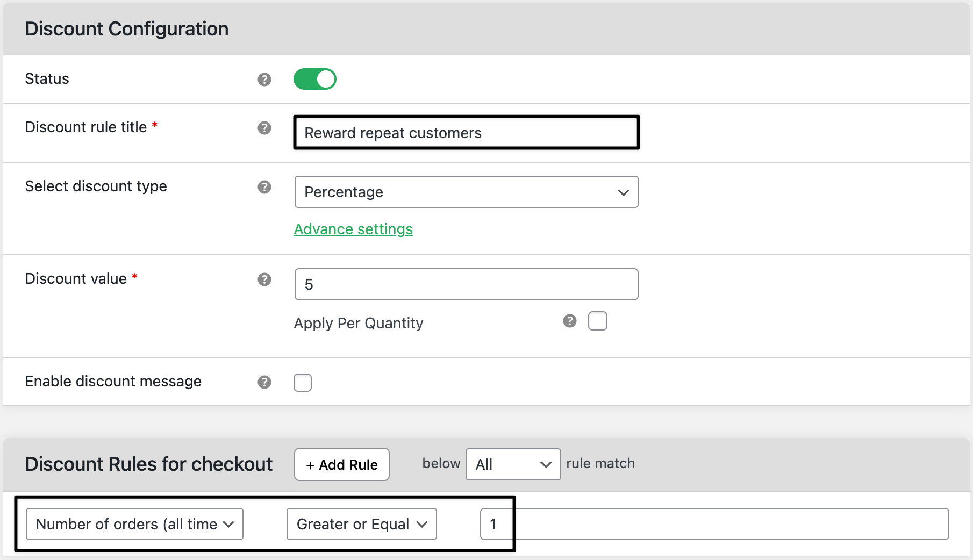973x560 pixels.
Task: Click the Discount Configuration heading
Action: pos(127,29)
